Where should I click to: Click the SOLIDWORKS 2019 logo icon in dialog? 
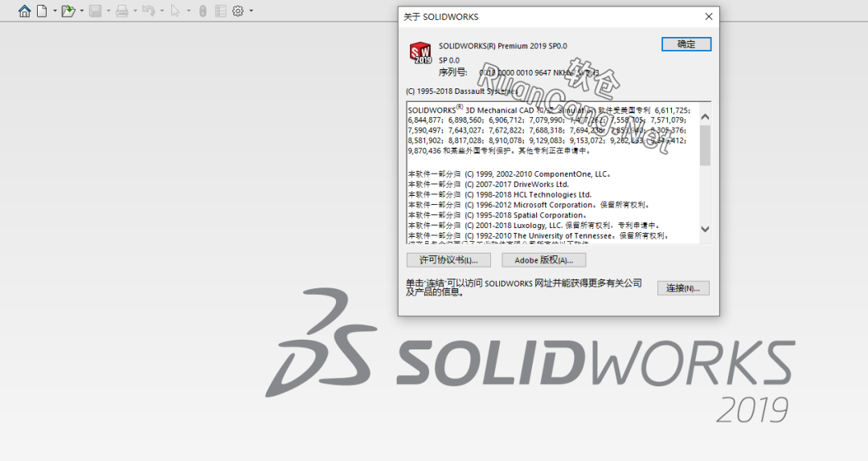421,53
